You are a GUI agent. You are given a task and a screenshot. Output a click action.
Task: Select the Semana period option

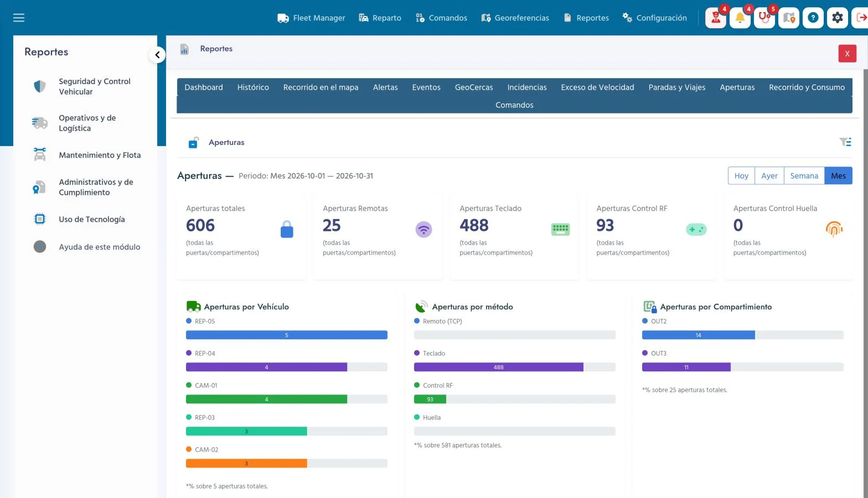point(804,176)
